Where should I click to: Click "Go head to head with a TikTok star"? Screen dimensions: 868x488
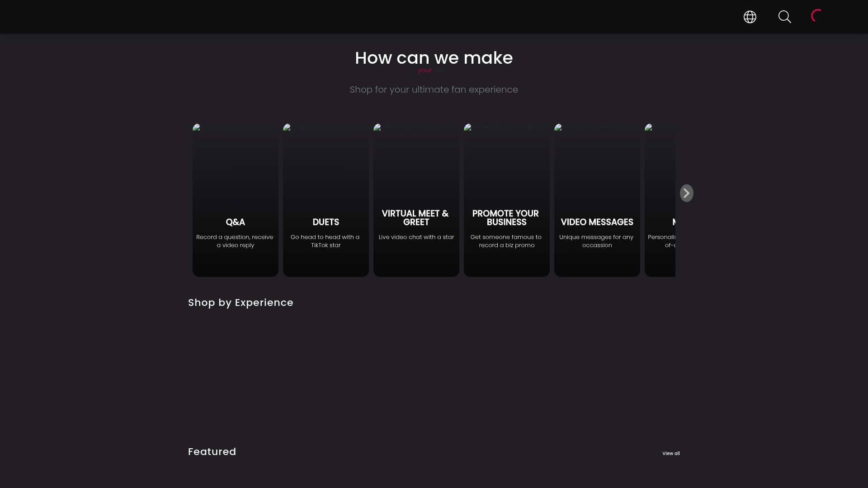pyautogui.click(x=325, y=241)
